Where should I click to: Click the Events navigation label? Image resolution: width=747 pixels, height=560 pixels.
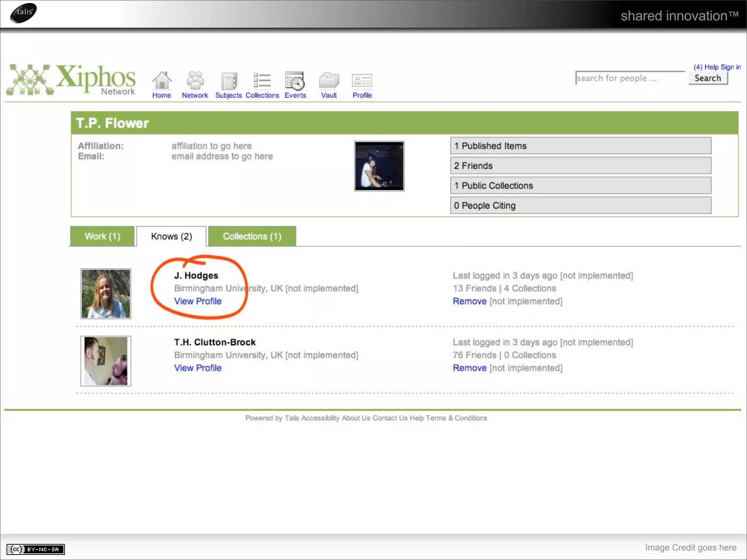295,95
